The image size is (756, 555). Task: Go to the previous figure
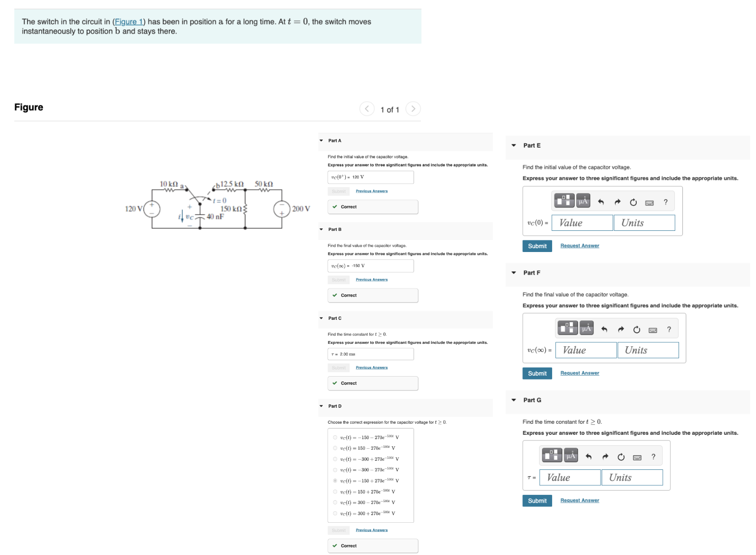[367, 109]
